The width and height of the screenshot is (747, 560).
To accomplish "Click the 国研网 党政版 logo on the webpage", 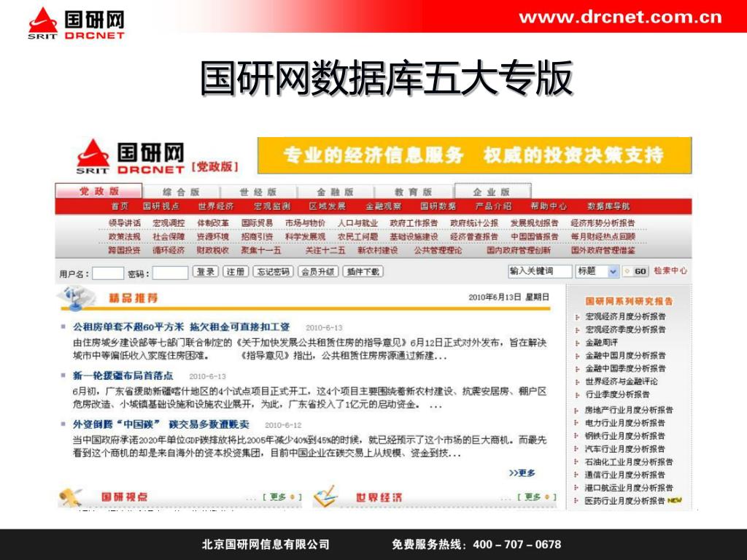I will pos(158,157).
